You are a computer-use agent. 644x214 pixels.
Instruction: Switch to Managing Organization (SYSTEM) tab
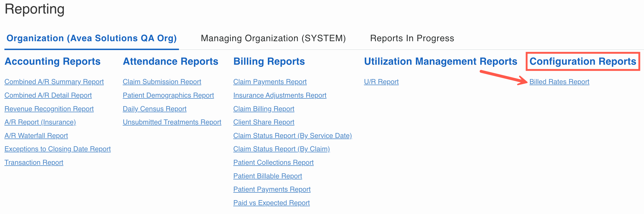click(x=273, y=38)
